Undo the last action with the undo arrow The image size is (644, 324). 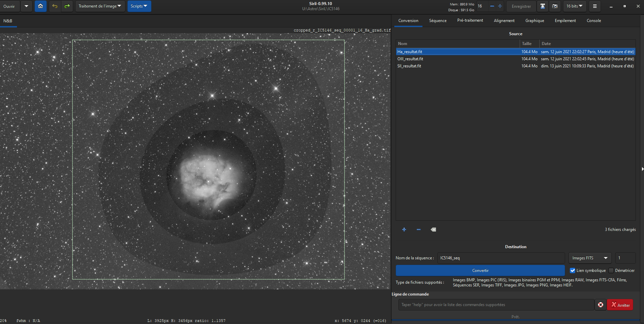tap(55, 6)
